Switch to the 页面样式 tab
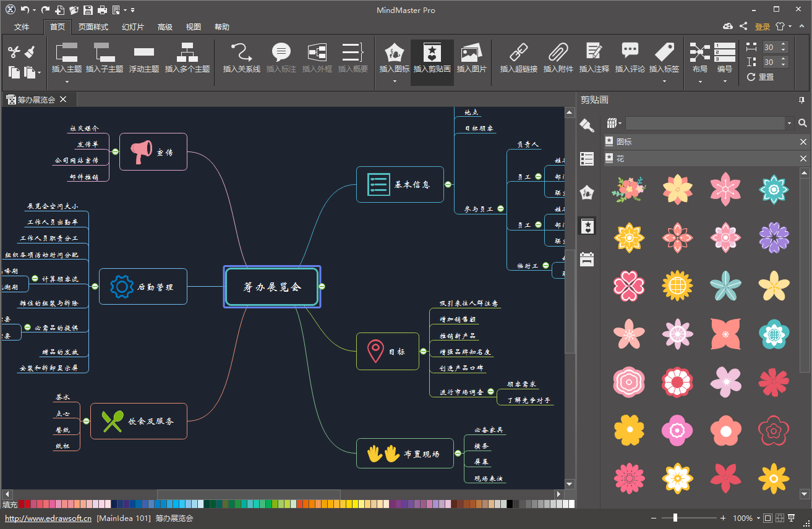Screen dimensions: 812x529 click(x=93, y=27)
